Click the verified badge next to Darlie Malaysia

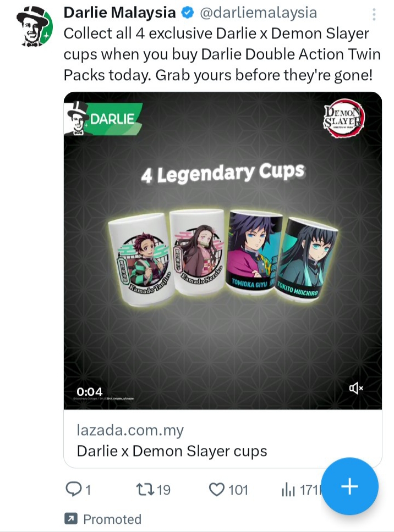pos(187,13)
